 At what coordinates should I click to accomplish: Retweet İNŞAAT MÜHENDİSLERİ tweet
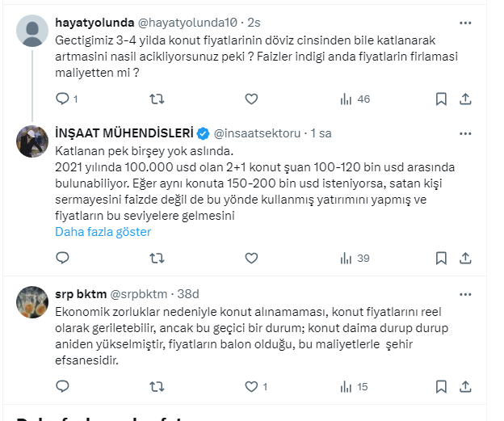click(x=157, y=259)
